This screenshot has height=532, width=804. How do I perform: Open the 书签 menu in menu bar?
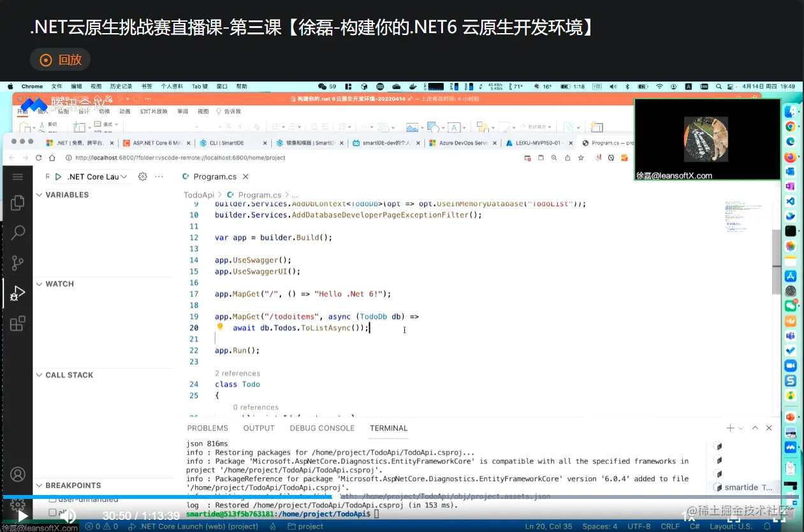[x=147, y=86]
